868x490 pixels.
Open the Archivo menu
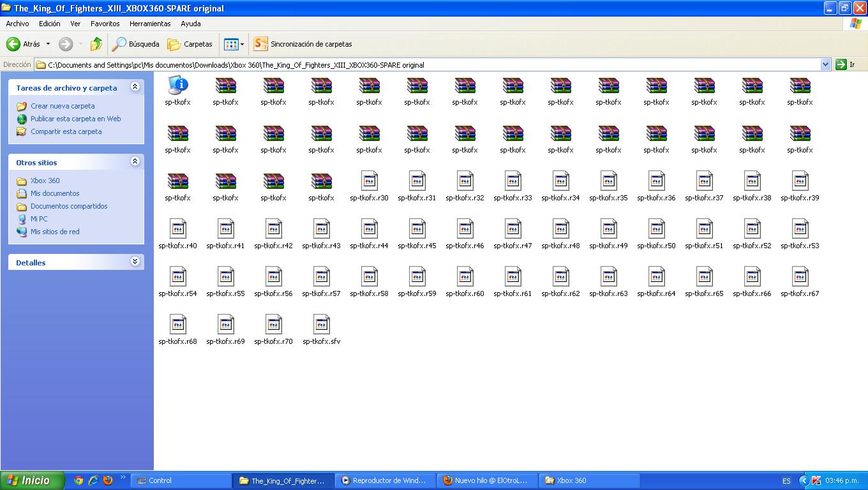17,24
